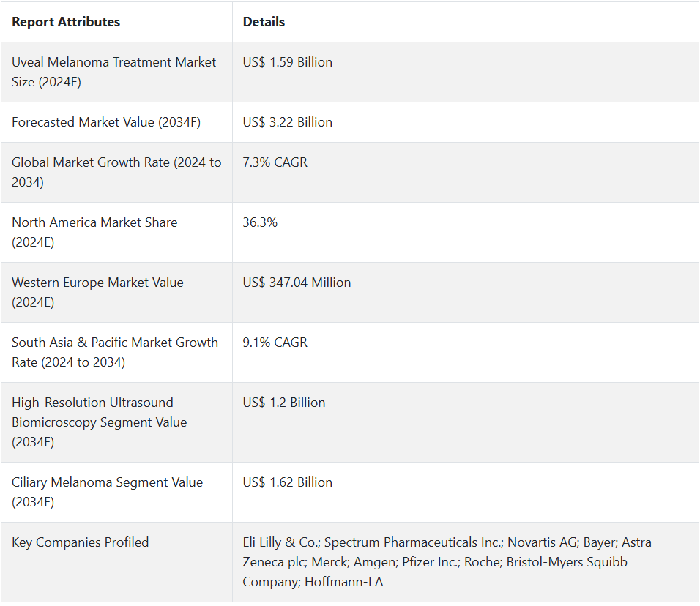This screenshot has height=606, width=700.
Task: Select the 'Key Companies Profiled' cell
Action: [81, 542]
